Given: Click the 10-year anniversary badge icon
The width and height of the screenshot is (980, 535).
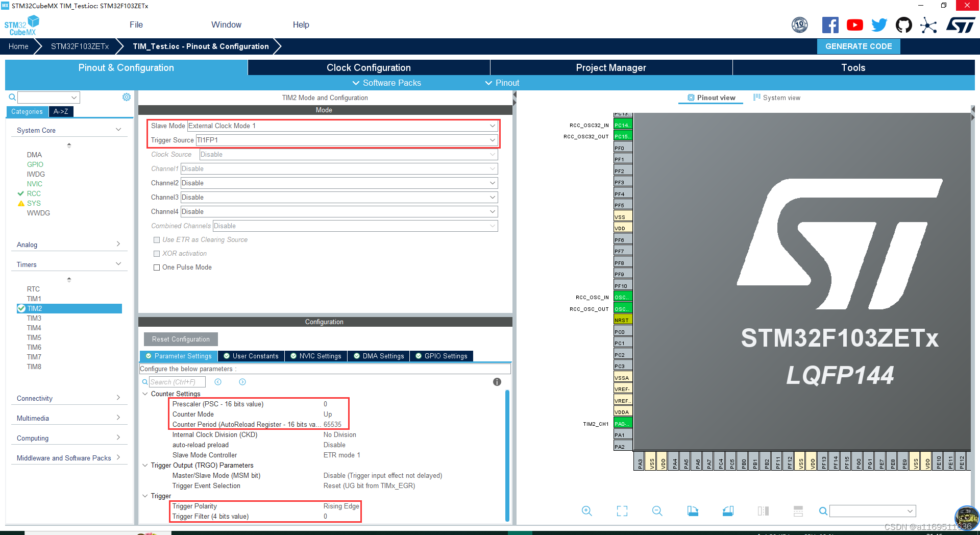Looking at the screenshot, I should tap(800, 25).
